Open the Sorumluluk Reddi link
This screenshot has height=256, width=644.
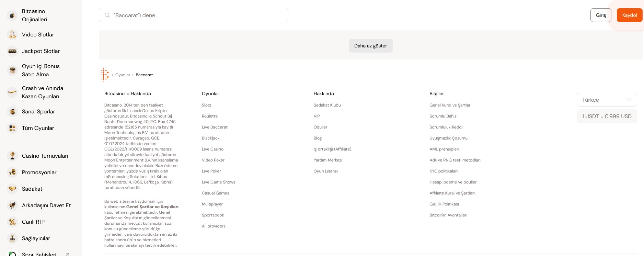pos(446,127)
